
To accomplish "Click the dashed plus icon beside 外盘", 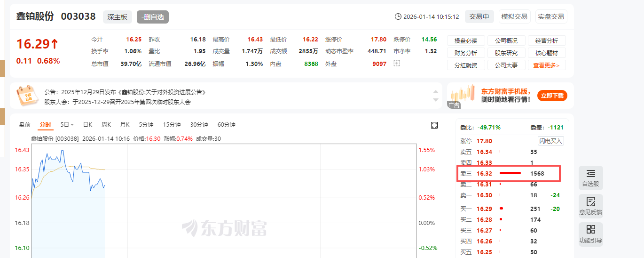I will (397, 63).
